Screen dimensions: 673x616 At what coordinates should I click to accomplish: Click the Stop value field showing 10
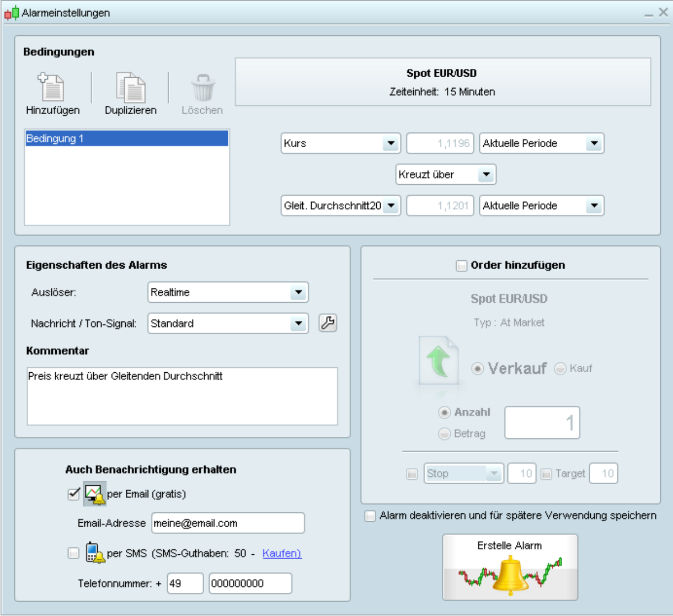click(522, 473)
